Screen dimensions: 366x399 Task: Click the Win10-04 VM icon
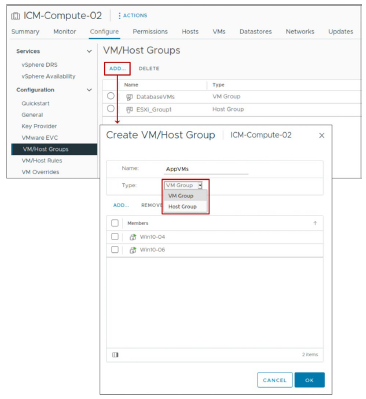tap(133, 237)
